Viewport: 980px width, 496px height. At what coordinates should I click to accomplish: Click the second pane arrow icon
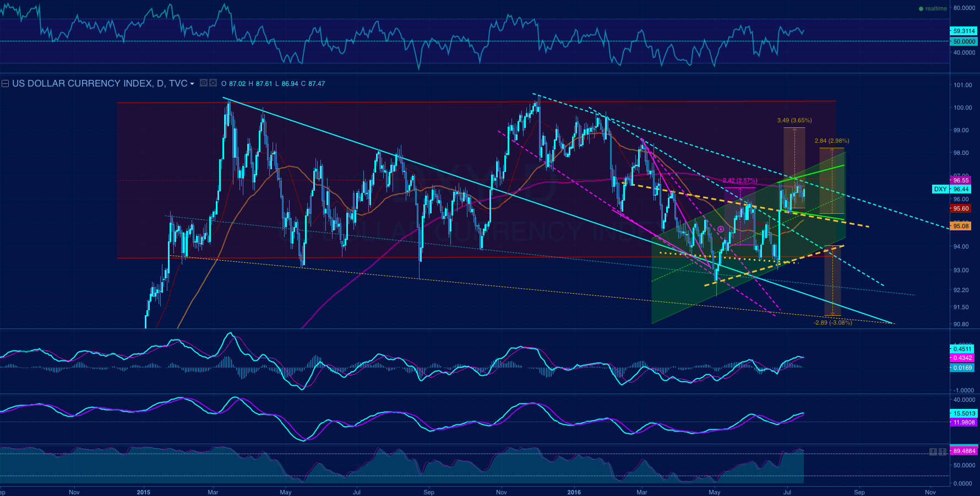pos(943,451)
